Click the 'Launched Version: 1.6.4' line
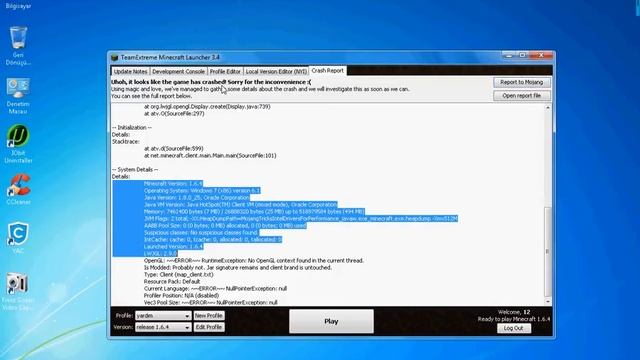This screenshot has width=640, height=360. pos(173,247)
